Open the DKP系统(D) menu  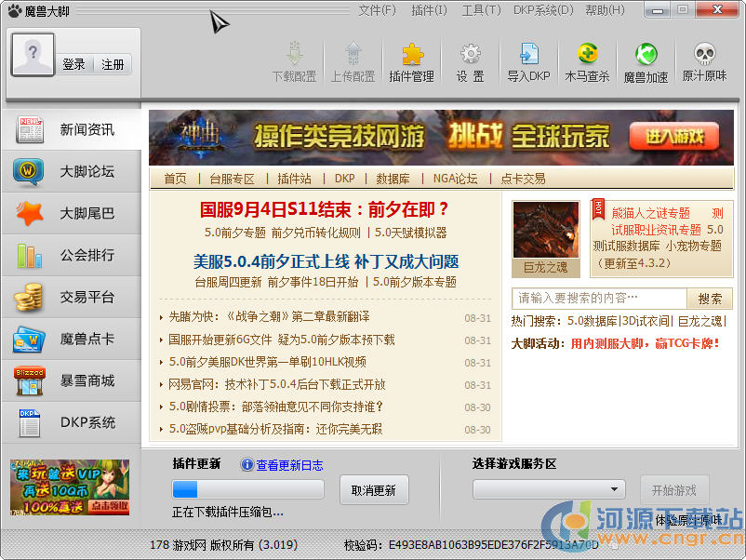point(542,10)
